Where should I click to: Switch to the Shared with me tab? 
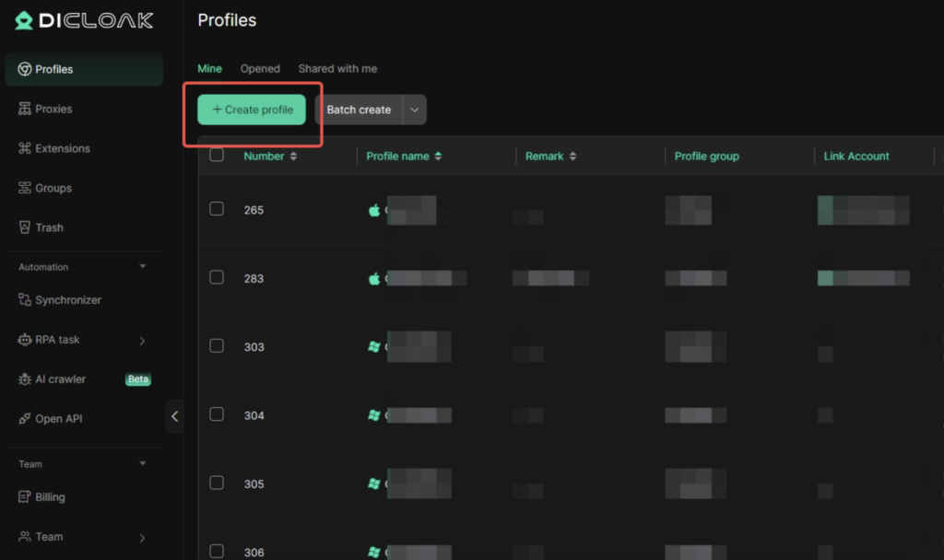tap(337, 69)
